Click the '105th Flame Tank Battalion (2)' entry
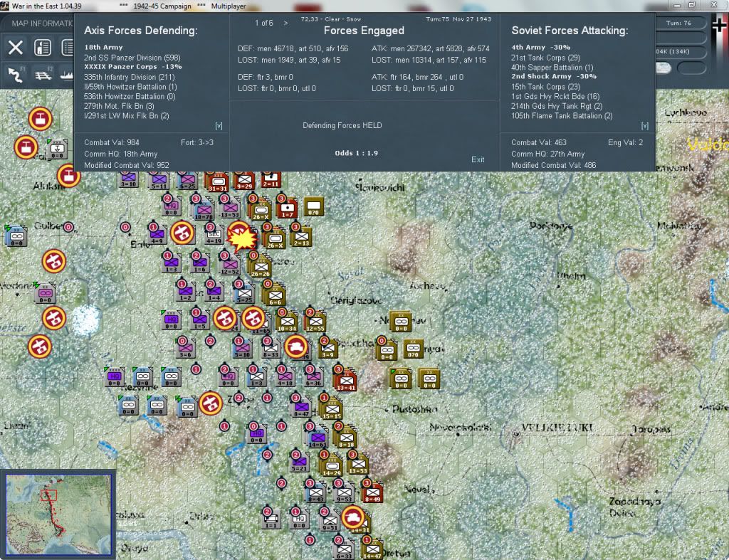This screenshot has height=560, width=729. click(562, 116)
